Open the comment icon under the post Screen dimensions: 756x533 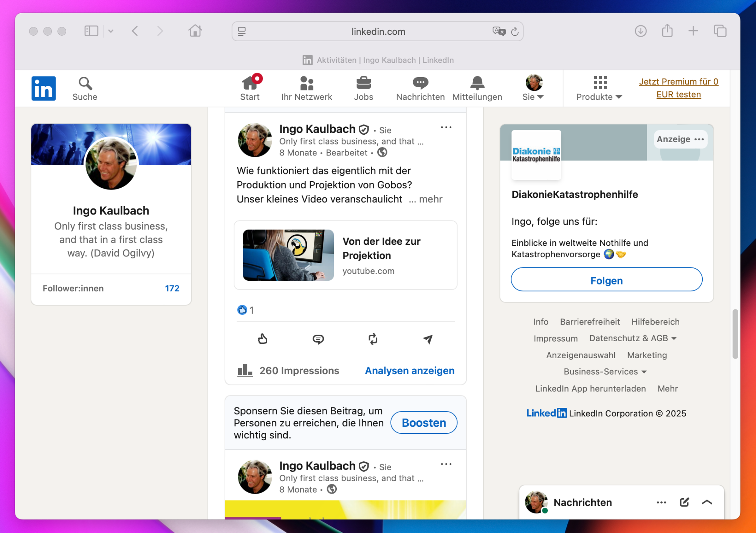click(x=318, y=339)
